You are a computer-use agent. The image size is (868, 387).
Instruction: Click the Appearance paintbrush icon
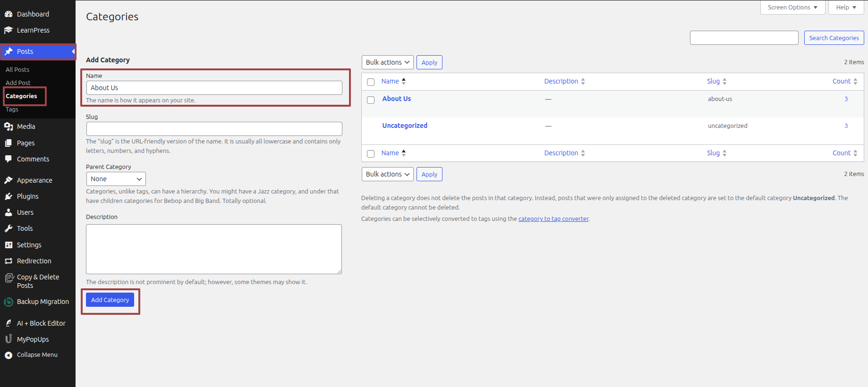click(9, 180)
